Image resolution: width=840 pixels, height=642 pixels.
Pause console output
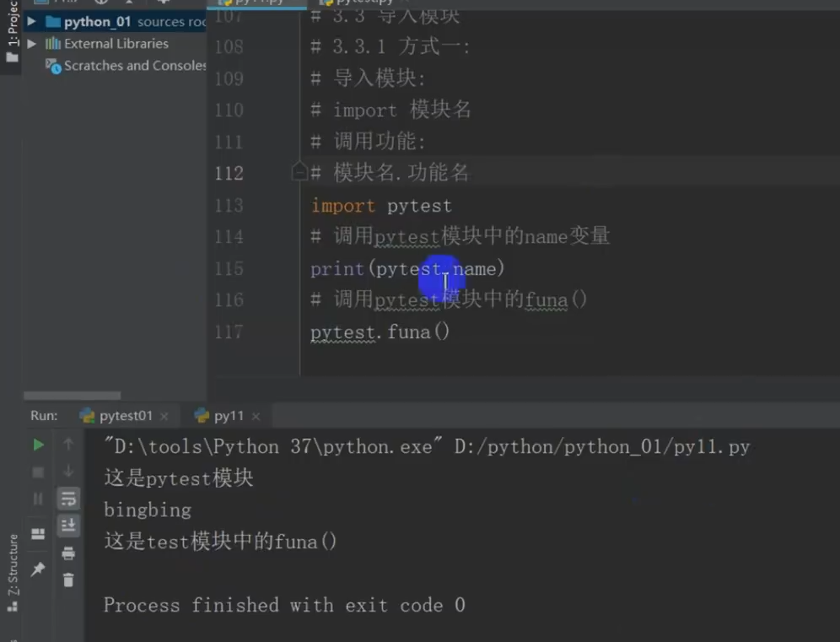pyautogui.click(x=37, y=499)
